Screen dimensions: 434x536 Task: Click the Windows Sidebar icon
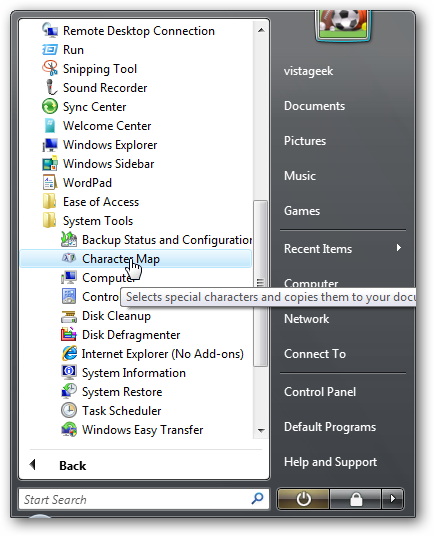[50, 163]
